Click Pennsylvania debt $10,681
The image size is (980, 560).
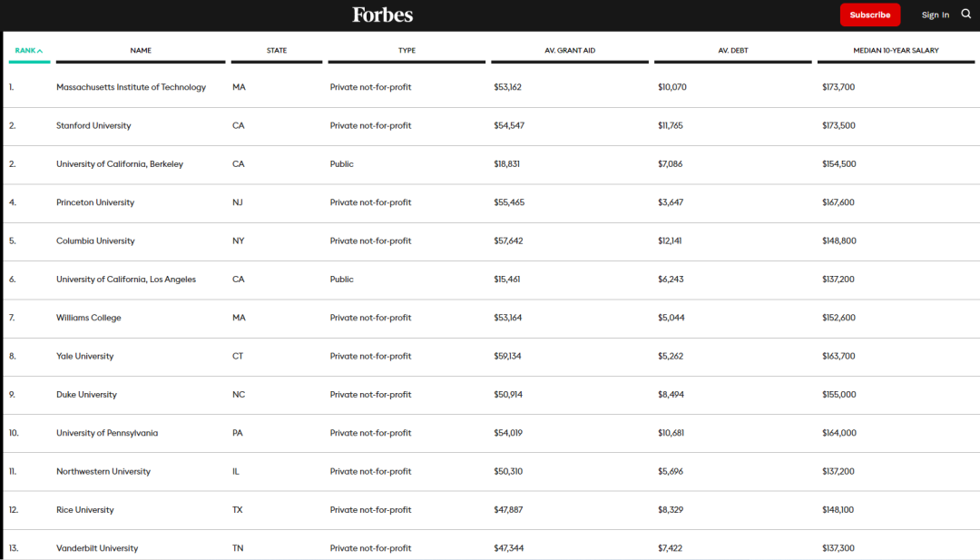pyautogui.click(x=671, y=433)
